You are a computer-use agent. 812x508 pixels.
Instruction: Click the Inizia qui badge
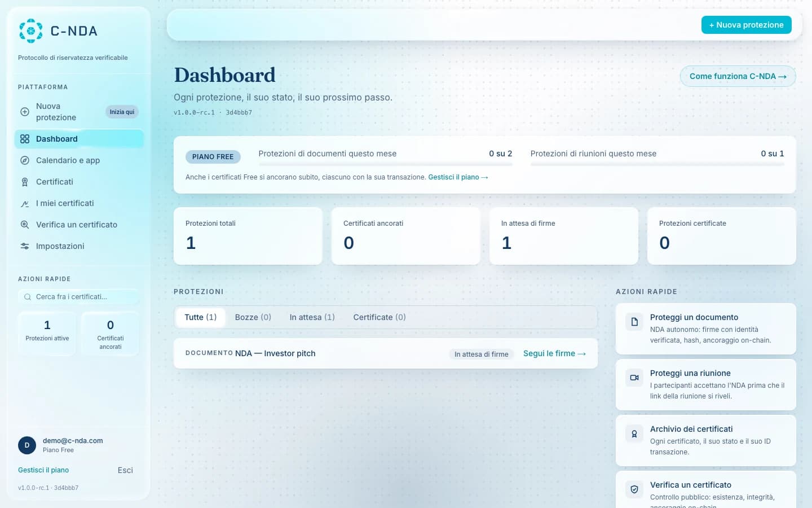[122, 112]
